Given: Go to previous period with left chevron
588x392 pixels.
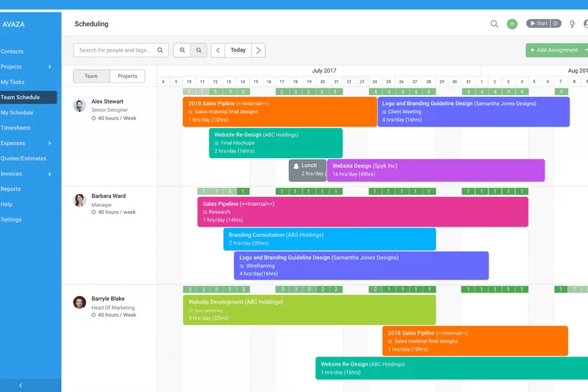Looking at the screenshot, I should coord(218,50).
